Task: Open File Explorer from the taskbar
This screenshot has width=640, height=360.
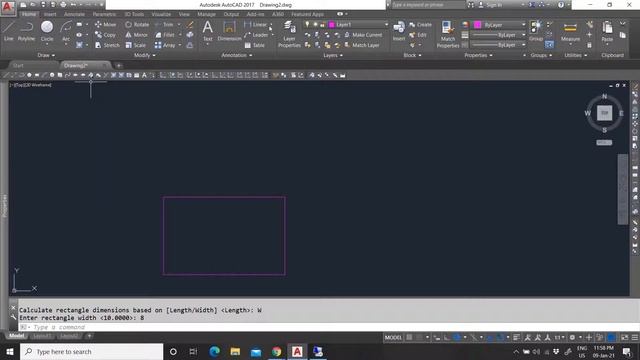Action: point(235,351)
